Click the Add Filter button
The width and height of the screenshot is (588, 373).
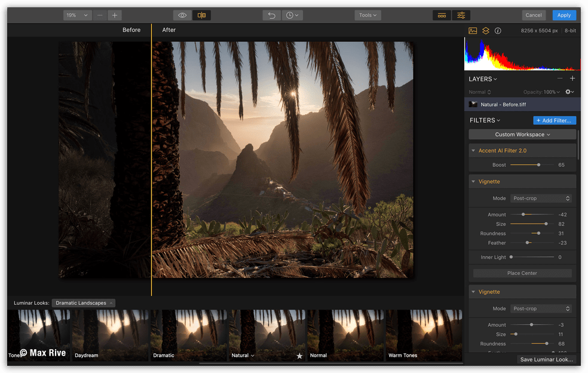(x=553, y=120)
